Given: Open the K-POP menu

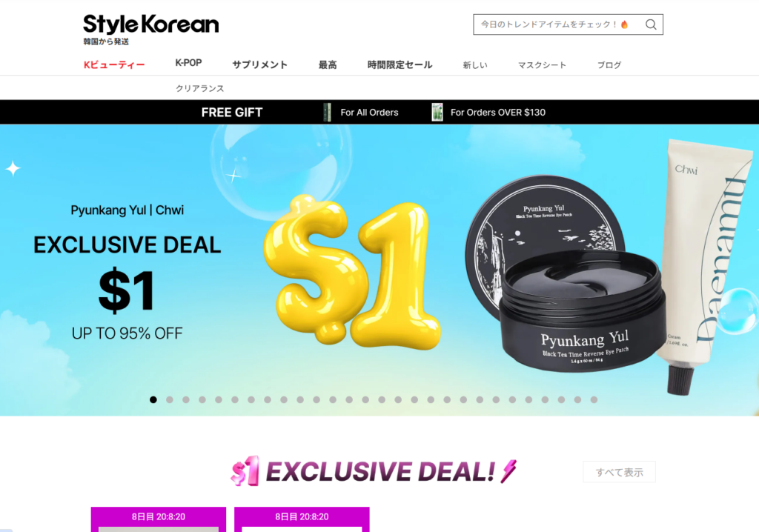Looking at the screenshot, I should (188, 63).
